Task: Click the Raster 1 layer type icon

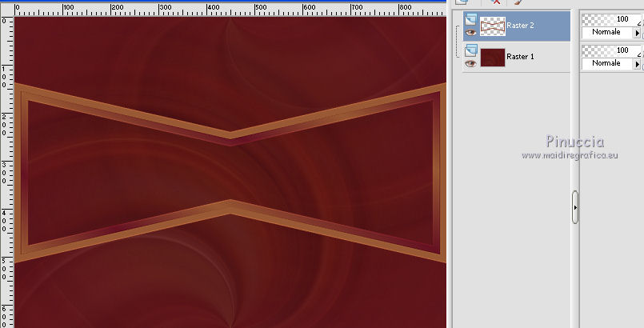Action: coord(470,51)
